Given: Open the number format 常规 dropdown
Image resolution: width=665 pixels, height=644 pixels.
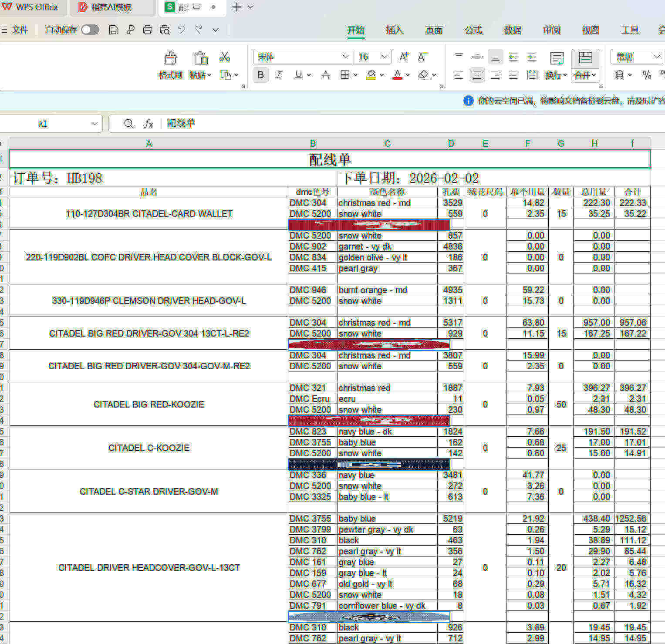Looking at the screenshot, I should (x=656, y=57).
